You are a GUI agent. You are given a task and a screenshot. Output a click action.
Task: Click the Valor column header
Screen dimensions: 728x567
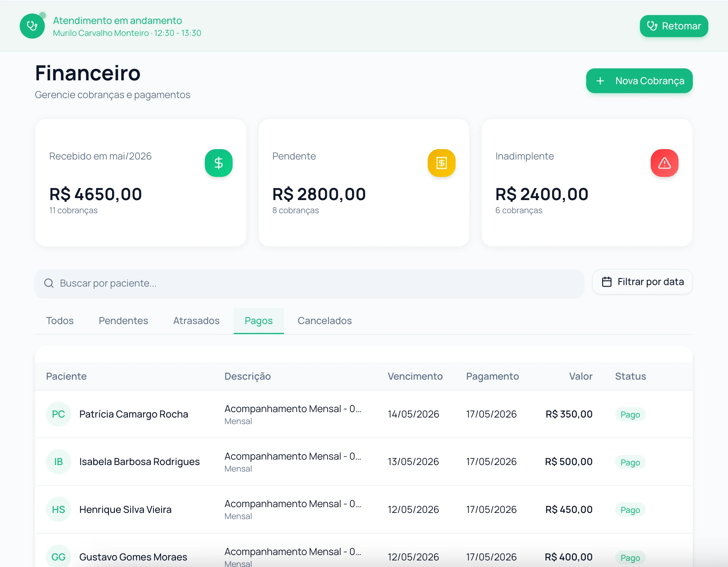pyautogui.click(x=580, y=376)
